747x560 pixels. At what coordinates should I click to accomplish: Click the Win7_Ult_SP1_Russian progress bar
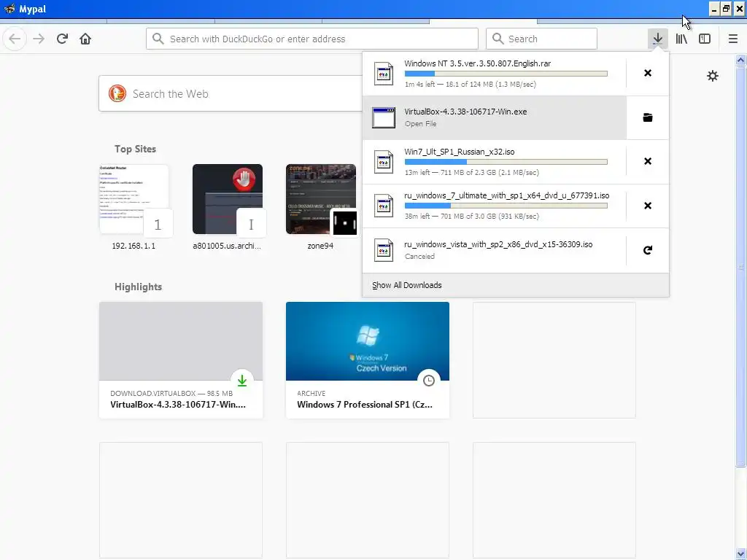coord(506,162)
